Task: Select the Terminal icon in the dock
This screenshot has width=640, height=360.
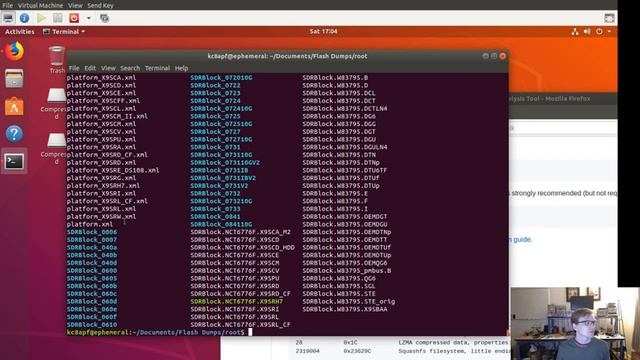Action: coord(14,162)
